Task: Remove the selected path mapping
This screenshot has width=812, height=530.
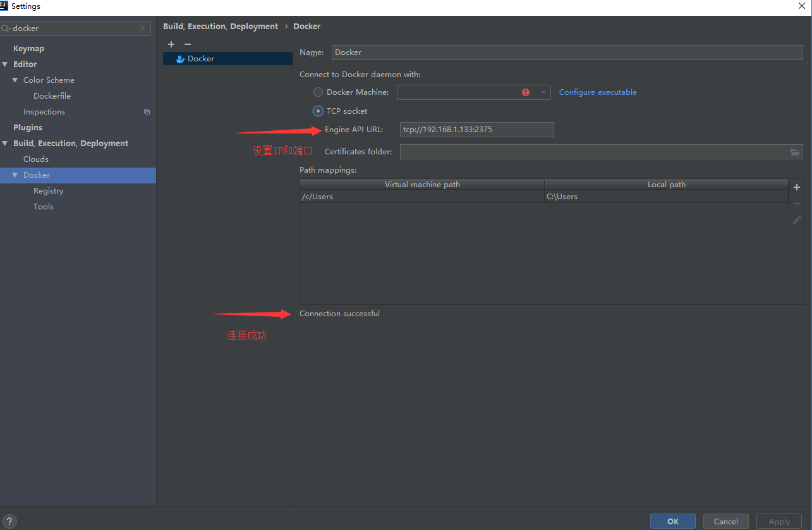Action: pyautogui.click(x=797, y=204)
